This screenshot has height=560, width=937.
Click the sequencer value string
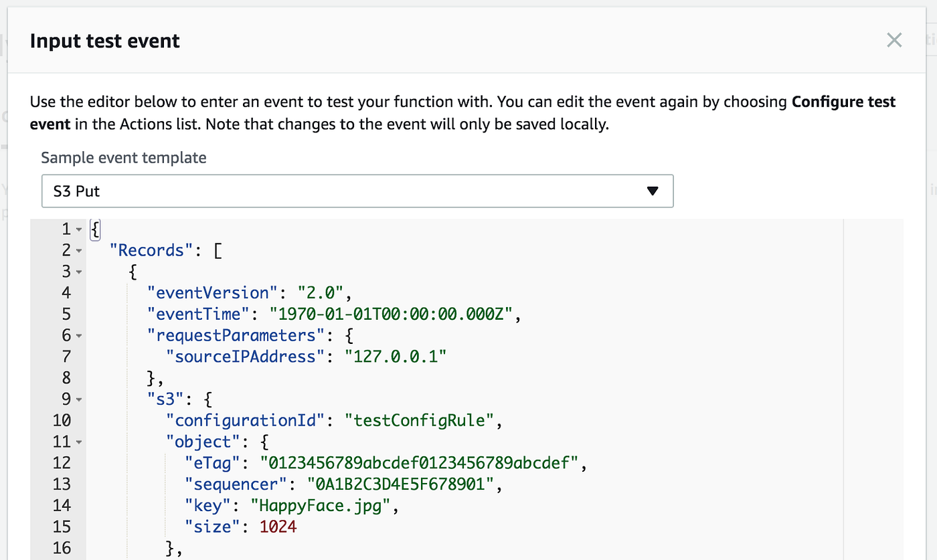pyautogui.click(x=395, y=484)
